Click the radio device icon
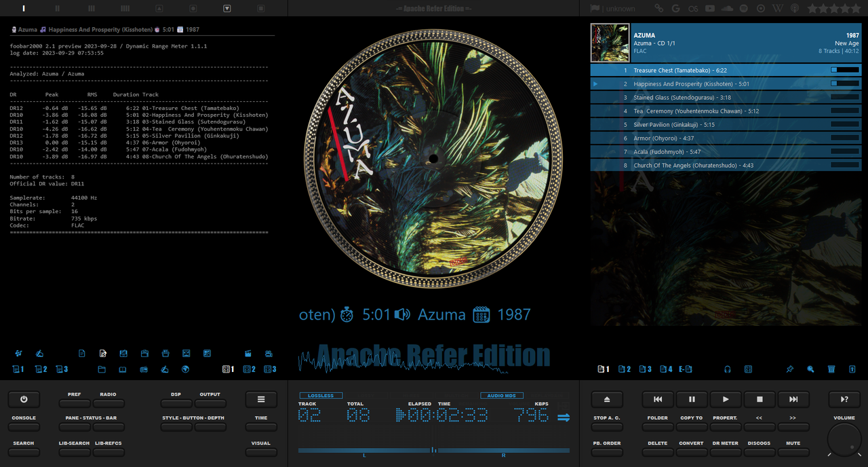868x467 pixels. pos(144,369)
